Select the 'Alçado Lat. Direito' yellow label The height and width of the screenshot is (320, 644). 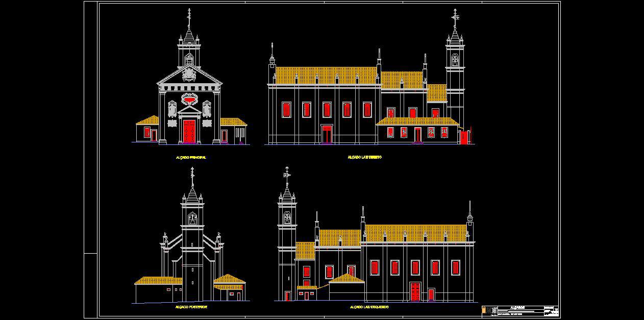[x=364, y=157]
